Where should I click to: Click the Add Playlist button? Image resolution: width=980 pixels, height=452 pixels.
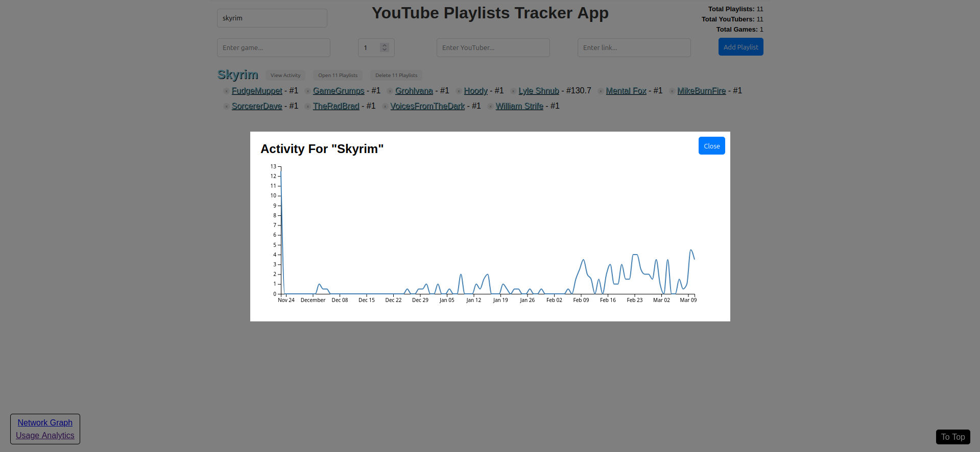pos(740,46)
